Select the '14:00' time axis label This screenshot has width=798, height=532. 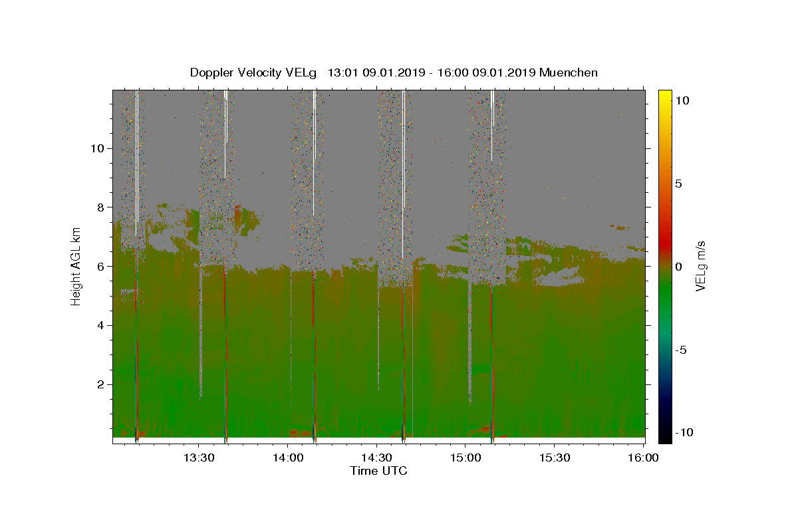coord(288,458)
